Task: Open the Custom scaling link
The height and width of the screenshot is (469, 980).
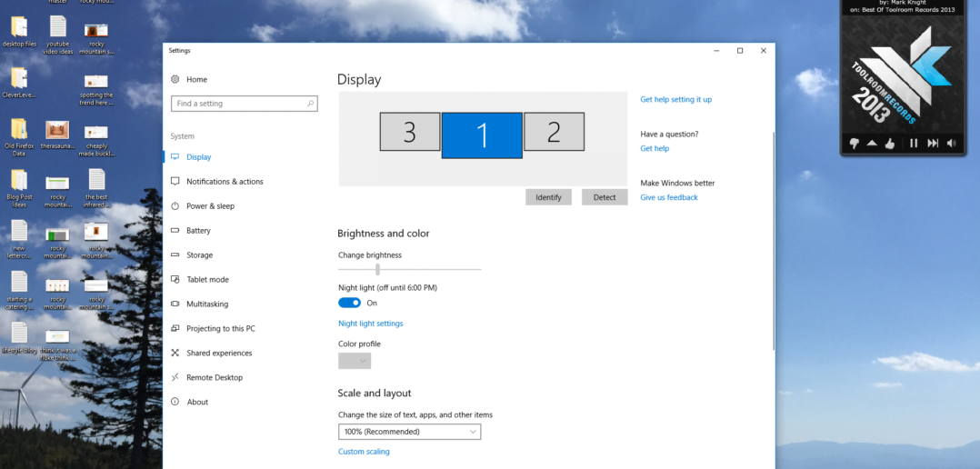Action: pyautogui.click(x=364, y=452)
